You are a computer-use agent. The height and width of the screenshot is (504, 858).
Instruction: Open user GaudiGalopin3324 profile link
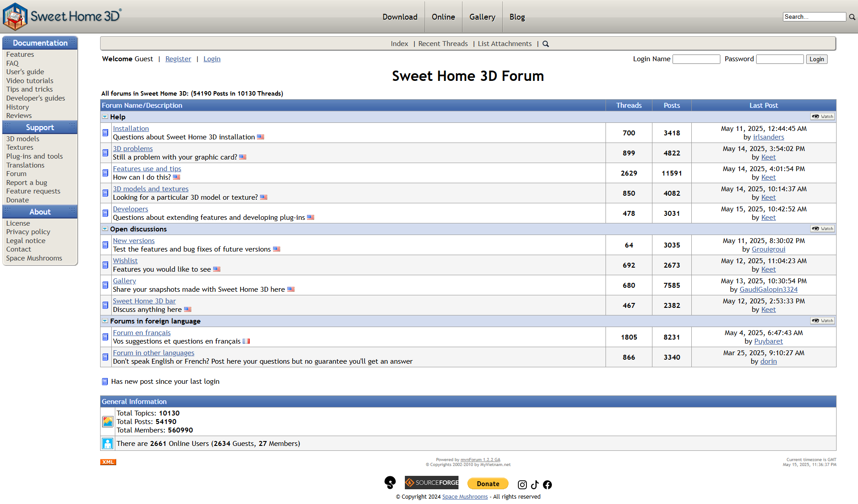[769, 290]
